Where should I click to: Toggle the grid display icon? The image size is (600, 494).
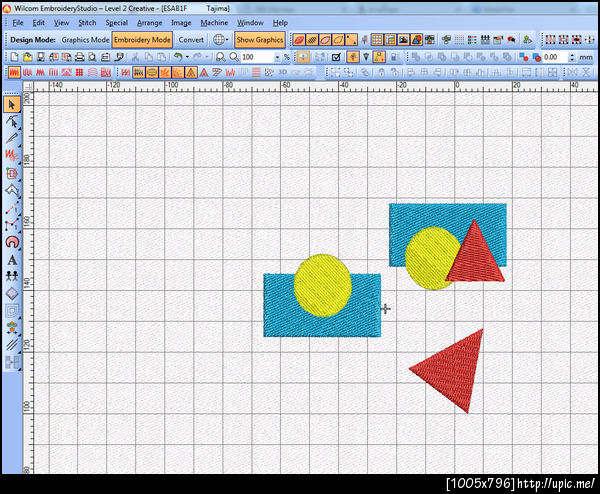pos(377,39)
